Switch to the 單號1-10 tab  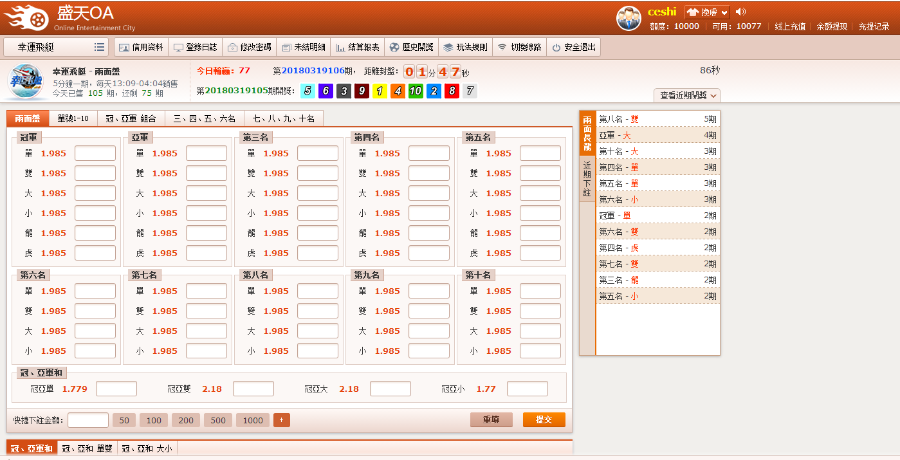[x=73, y=118]
